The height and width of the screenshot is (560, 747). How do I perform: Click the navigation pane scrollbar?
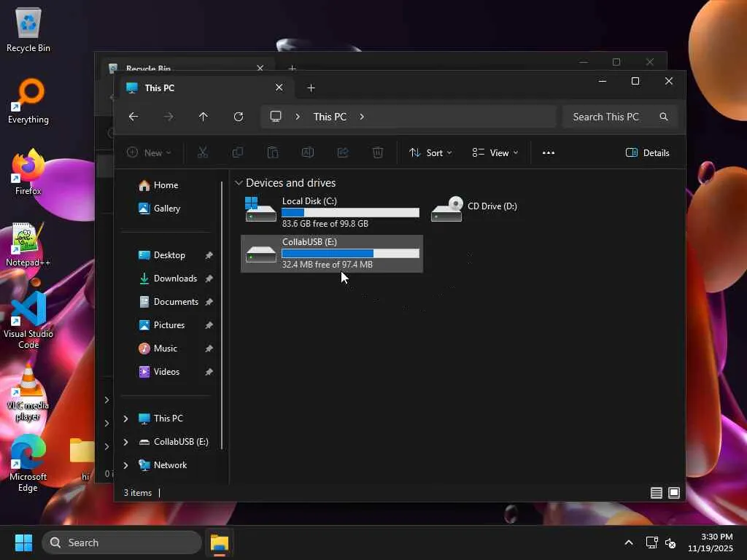(x=222, y=316)
